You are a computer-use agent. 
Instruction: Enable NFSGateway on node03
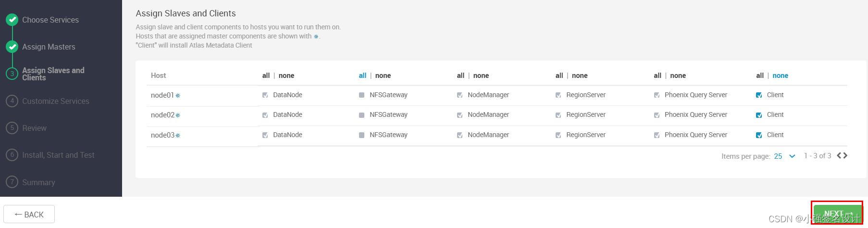coord(361,135)
